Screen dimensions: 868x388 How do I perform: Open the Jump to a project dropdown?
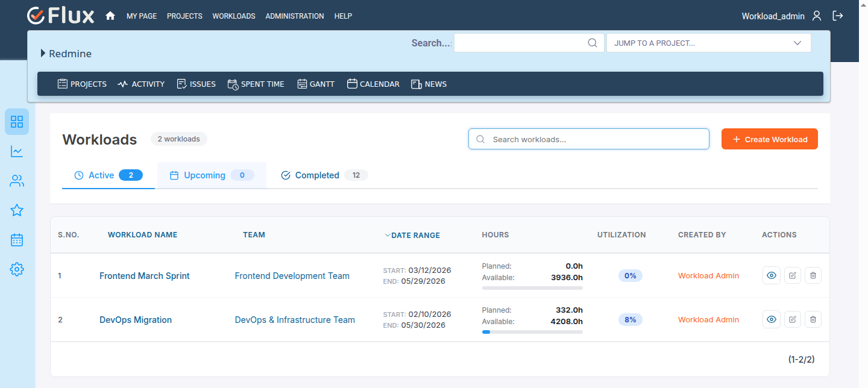(x=708, y=43)
